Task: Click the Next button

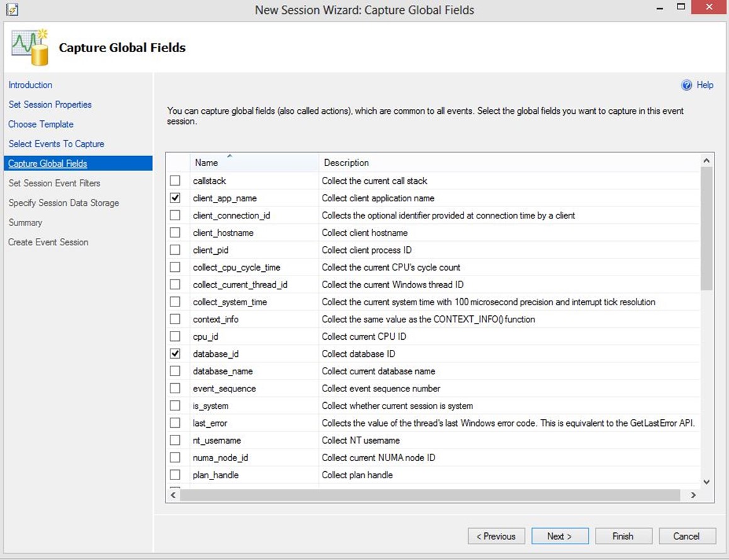Action: click(x=560, y=536)
